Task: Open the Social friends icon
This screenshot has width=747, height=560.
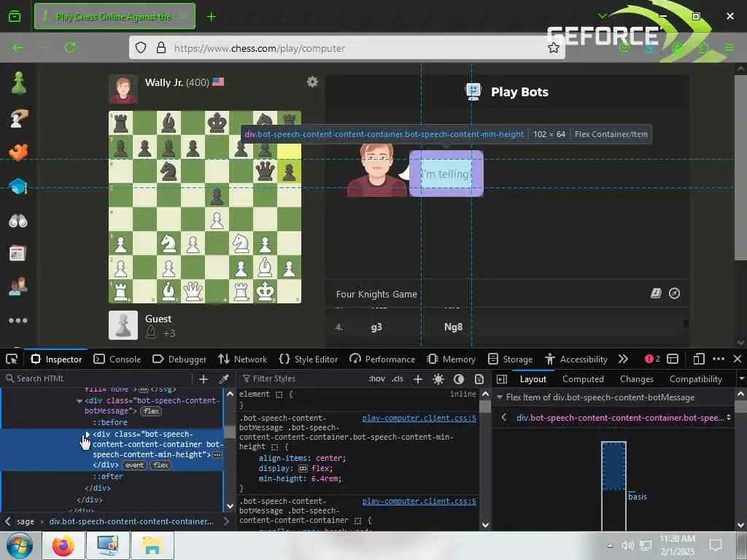Action: pyautogui.click(x=18, y=287)
